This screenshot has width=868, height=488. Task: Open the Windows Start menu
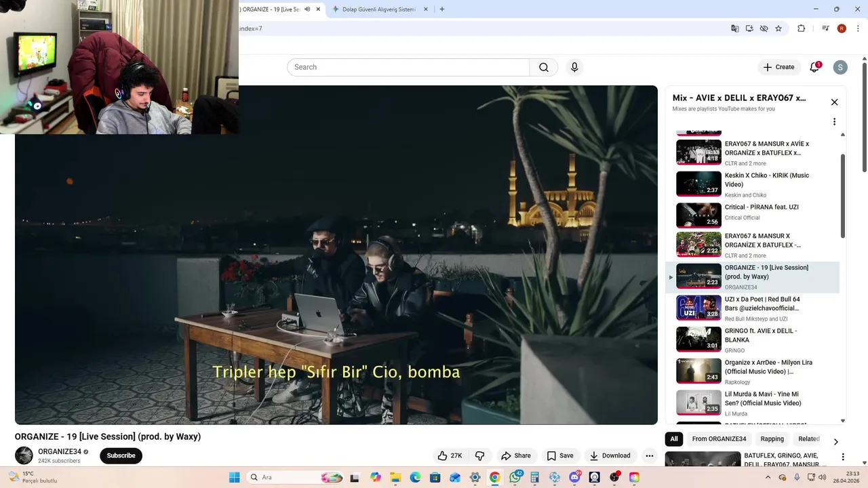[234, 477]
